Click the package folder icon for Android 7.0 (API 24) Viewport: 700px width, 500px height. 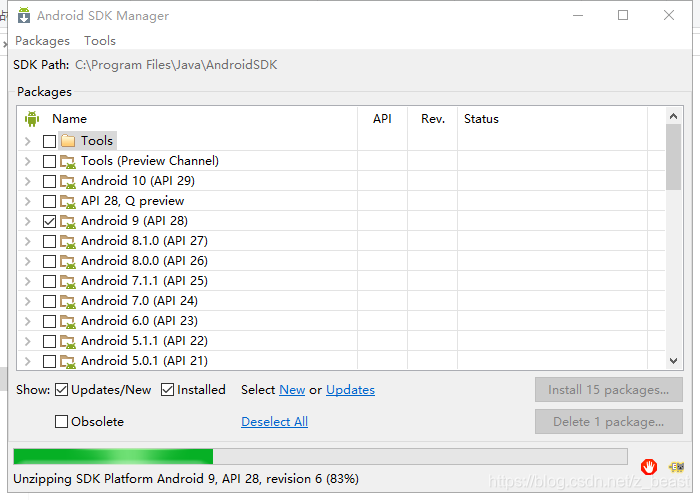tap(68, 302)
